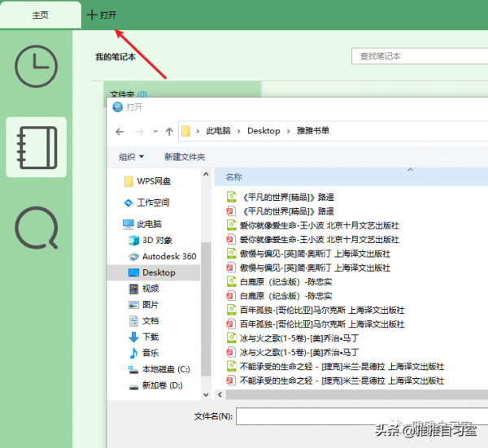Select green-icon 冰与火之歌(1-5卷) file

click(x=293, y=338)
